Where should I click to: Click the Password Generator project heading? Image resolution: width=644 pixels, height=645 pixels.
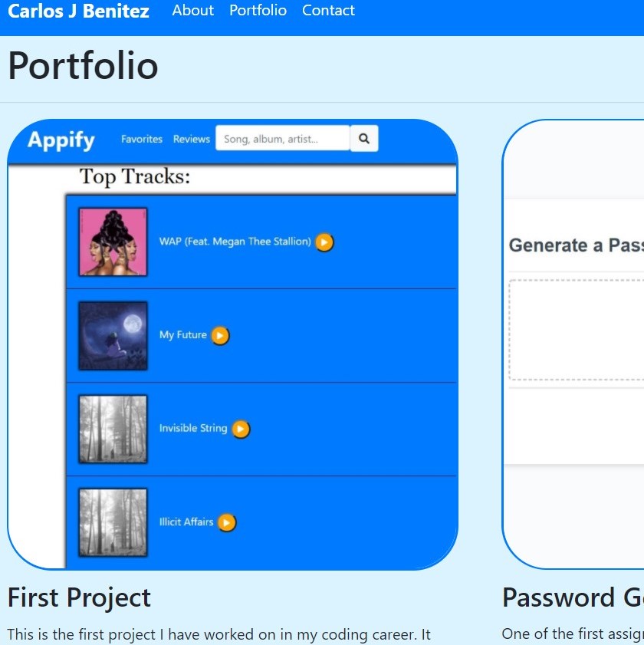573,597
